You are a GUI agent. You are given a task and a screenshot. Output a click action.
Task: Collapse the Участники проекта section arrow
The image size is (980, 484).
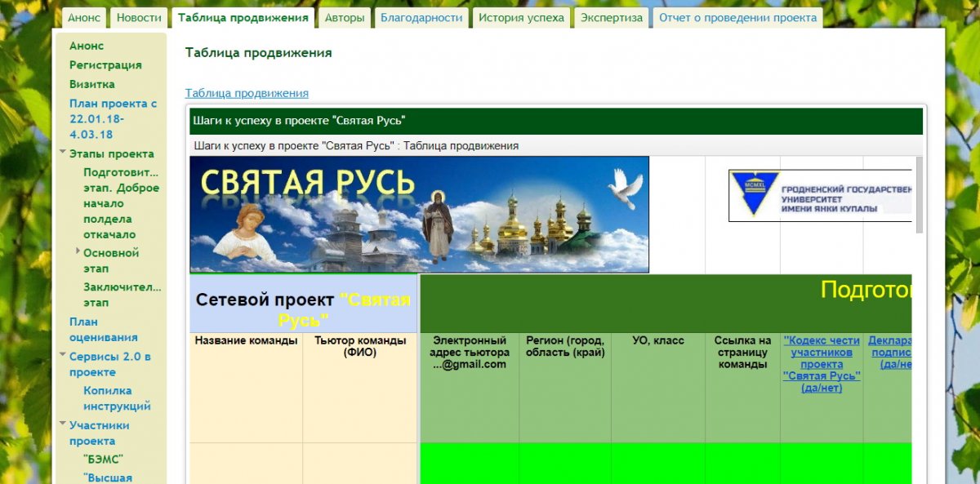coord(63,424)
